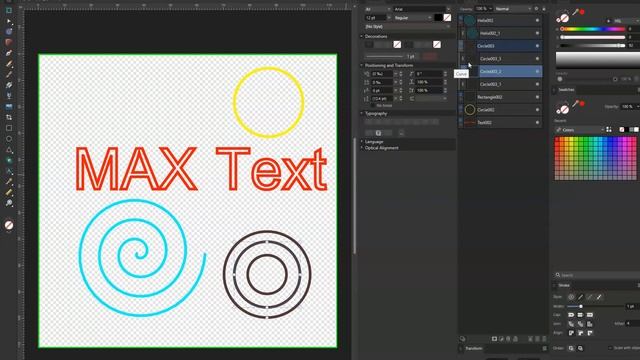Choose the dashed line stroke style
The image size is (640, 360).
(x=589, y=297)
